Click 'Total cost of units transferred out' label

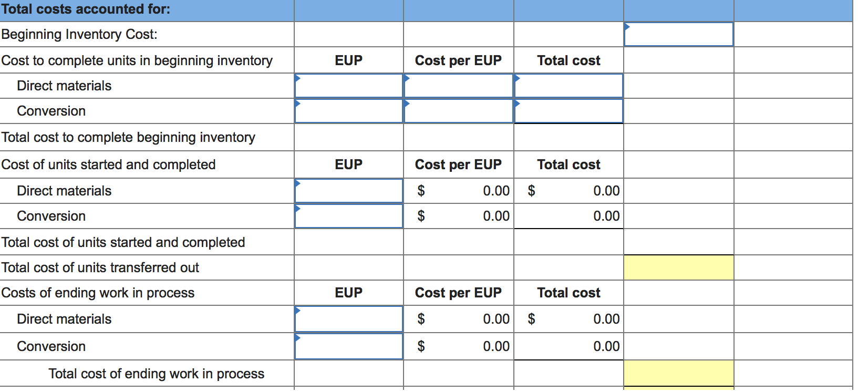coord(100,267)
